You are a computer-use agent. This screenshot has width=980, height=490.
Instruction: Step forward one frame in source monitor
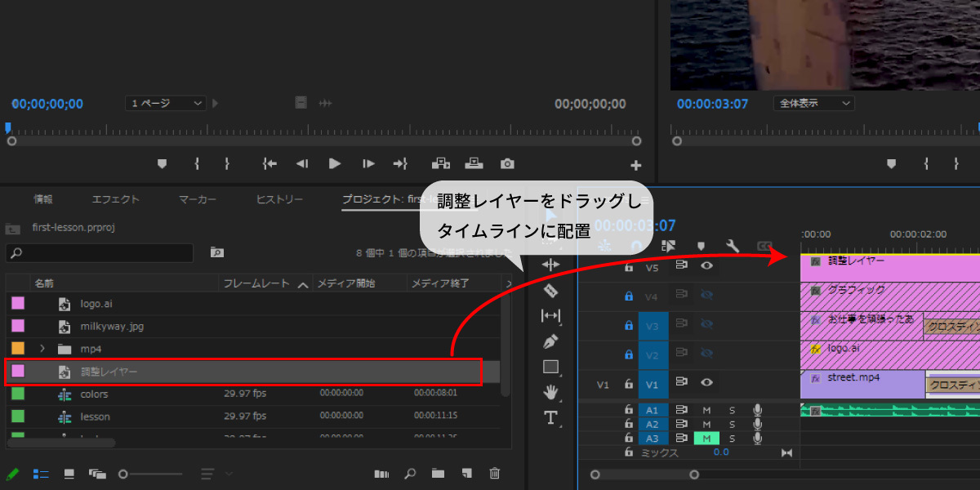pyautogui.click(x=368, y=163)
